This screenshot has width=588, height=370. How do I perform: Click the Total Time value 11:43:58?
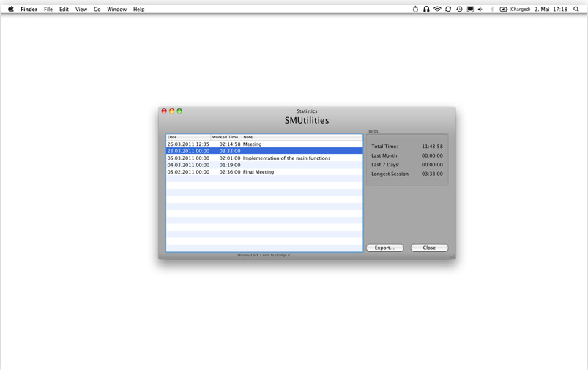(x=432, y=147)
